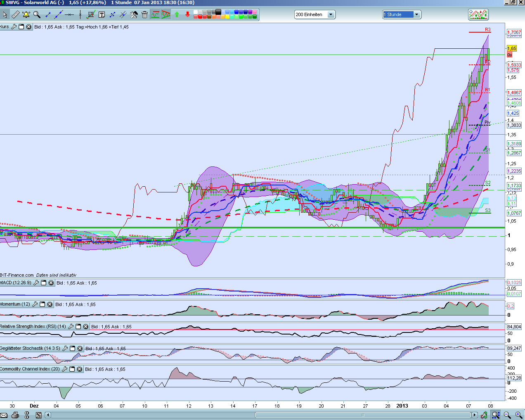The image size is (525, 420).
Task: Click the chain link icon
Action: pyautogui.click(x=27, y=415)
